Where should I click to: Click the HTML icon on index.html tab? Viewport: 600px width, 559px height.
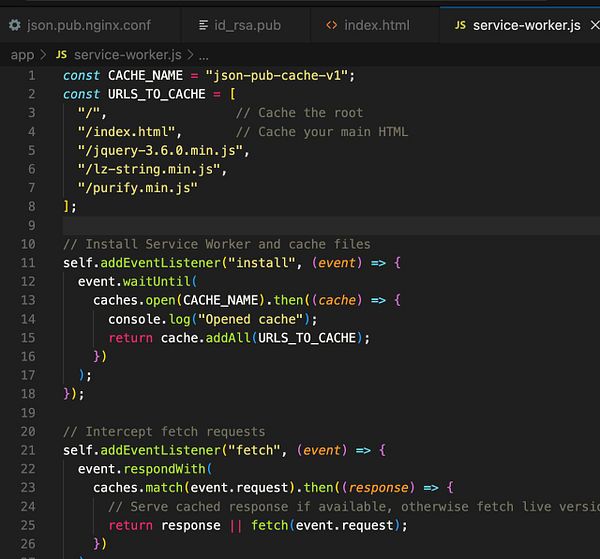pyautogui.click(x=332, y=24)
